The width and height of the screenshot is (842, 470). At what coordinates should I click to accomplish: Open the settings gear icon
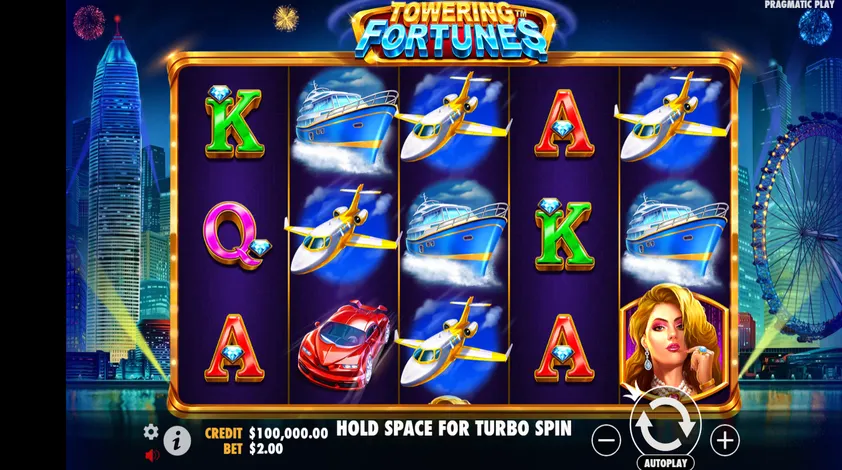[x=151, y=431]
